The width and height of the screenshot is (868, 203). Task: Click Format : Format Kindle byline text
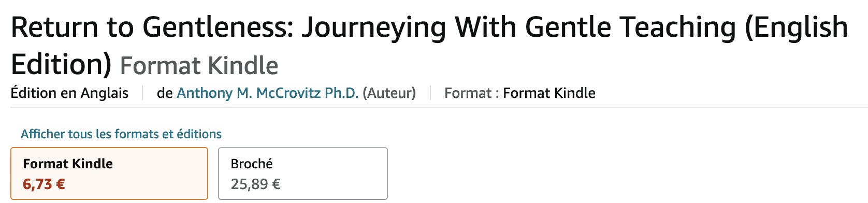[x=520, y=93]
